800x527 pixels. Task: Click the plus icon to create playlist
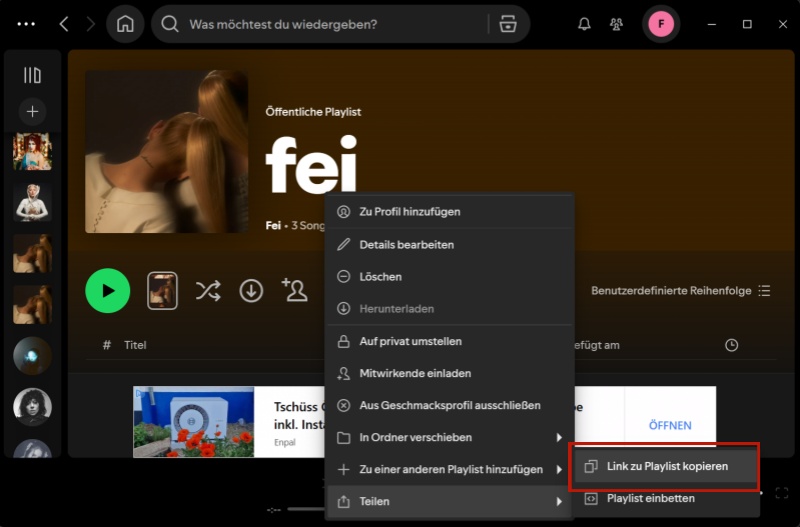32,111
